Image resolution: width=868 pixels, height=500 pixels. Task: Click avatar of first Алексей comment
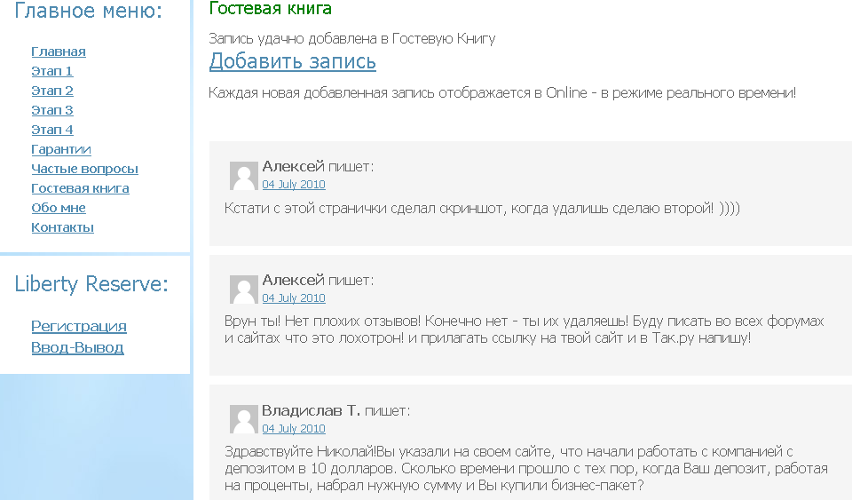(243, 176)
